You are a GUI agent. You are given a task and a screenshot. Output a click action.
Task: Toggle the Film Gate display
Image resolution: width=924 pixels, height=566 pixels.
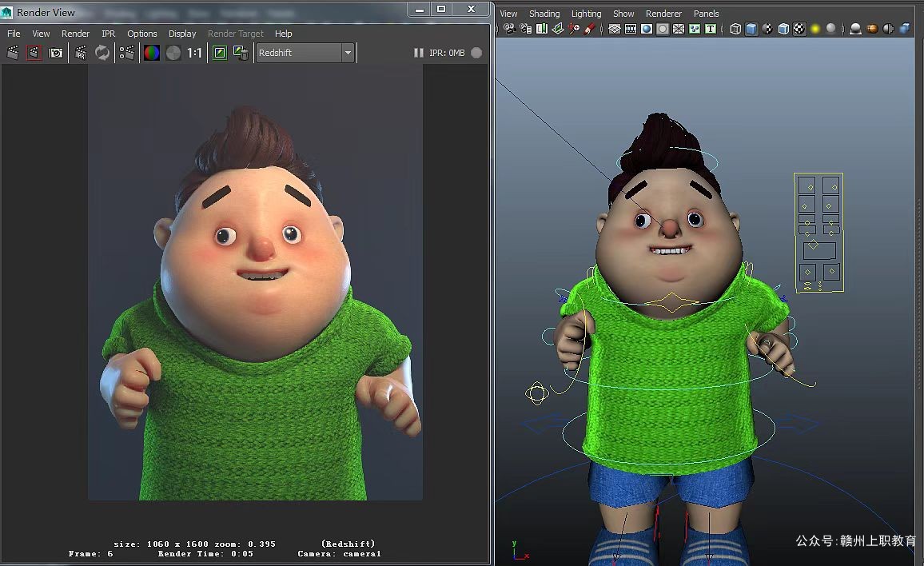[631, 28]
